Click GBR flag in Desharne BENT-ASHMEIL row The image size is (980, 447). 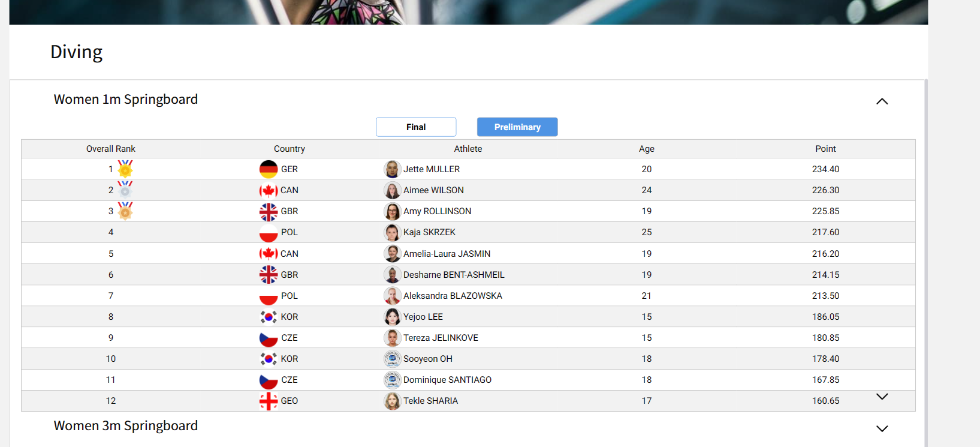point(269,275)
